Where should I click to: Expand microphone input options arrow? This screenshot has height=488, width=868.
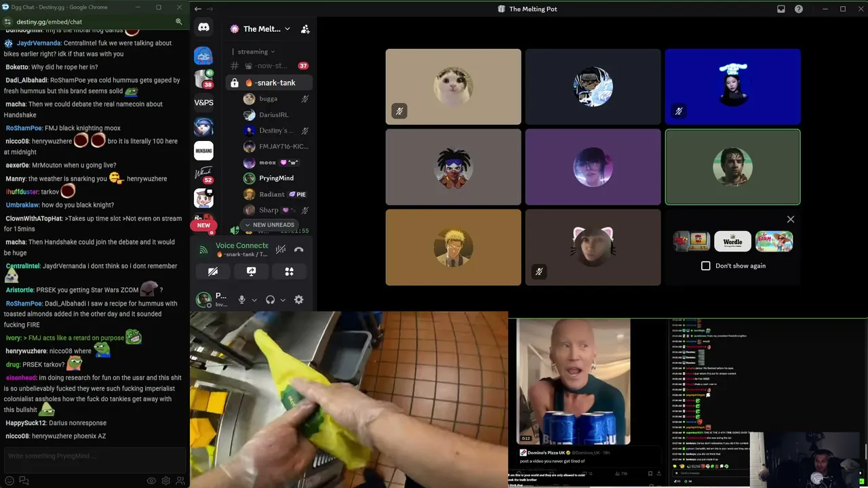click(254, 300)
